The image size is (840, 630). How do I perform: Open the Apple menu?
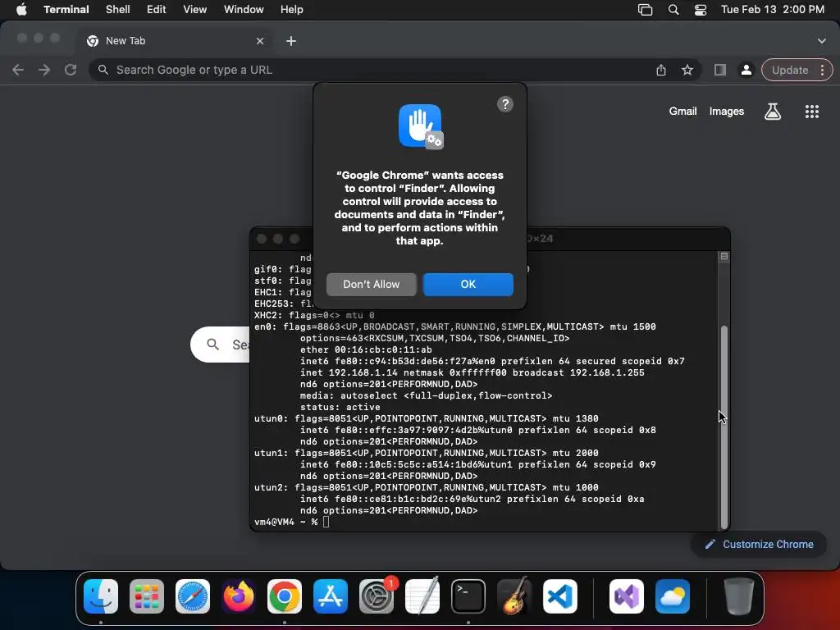(21, 10)
